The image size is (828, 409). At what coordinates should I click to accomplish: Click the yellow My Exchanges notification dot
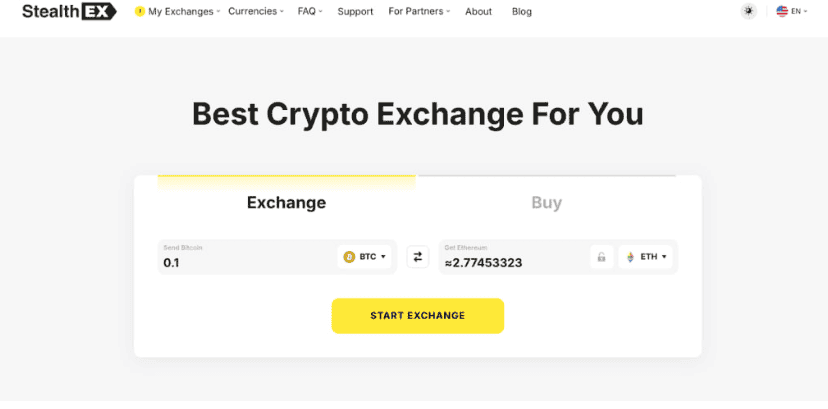pyautogui.click(x=139, y=12)
